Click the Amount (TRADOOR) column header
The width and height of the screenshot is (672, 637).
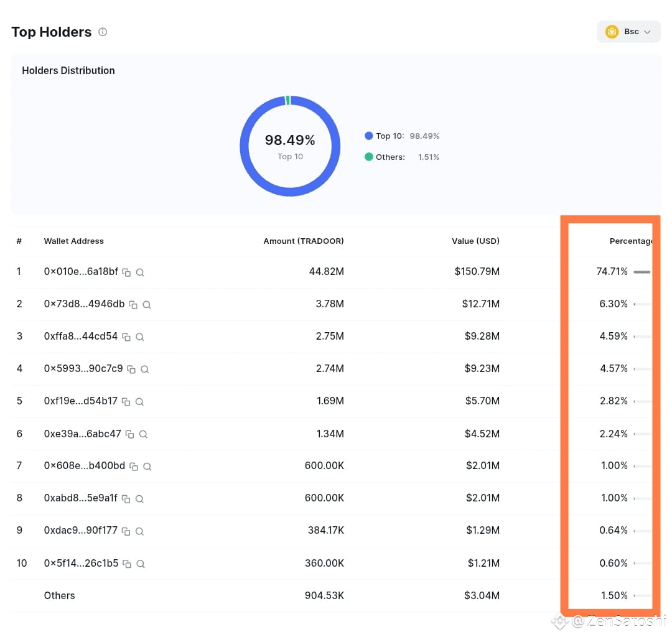304,241
